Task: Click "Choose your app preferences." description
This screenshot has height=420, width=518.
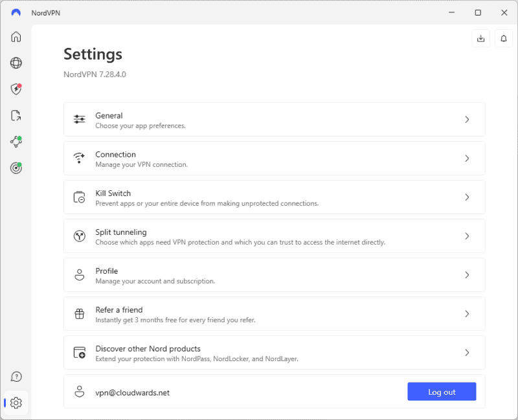Action: (x=141, y=126)
